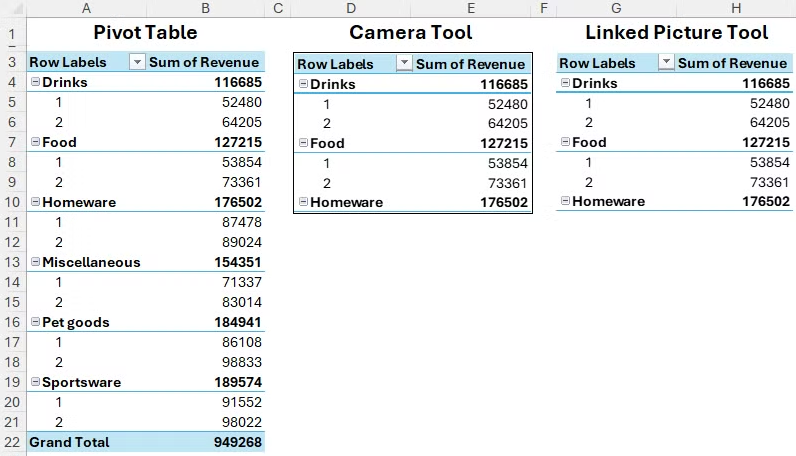Click the Drinks collapse icon in Camera Tool picture
This screenshot has height=456, width=796.
tap(303, 84)
